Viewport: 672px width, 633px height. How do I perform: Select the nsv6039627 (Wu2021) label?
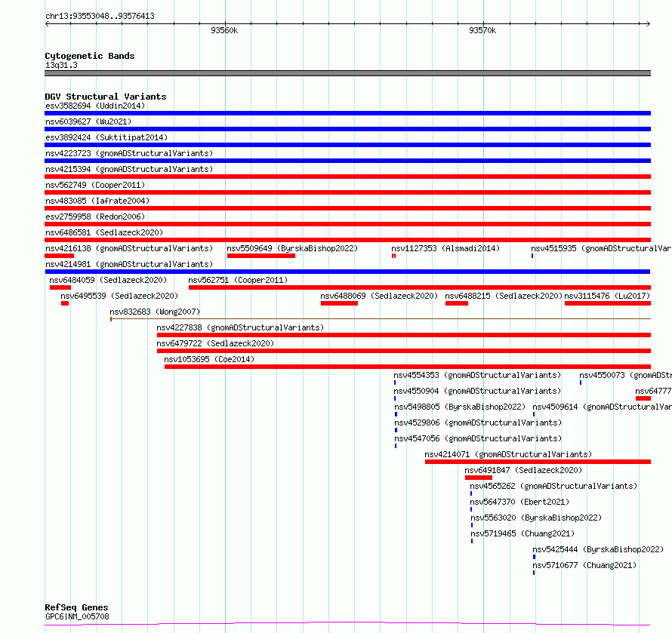point(88,121)
